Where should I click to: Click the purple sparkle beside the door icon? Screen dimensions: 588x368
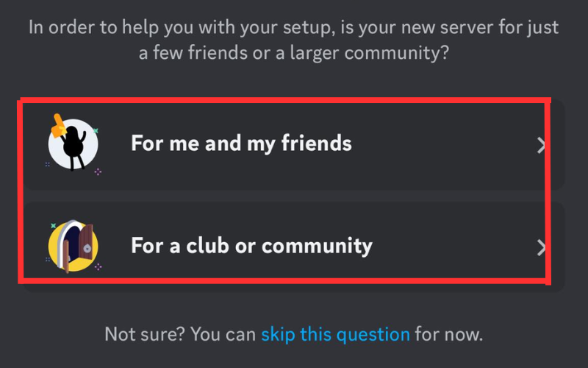[x=98, y=267]
